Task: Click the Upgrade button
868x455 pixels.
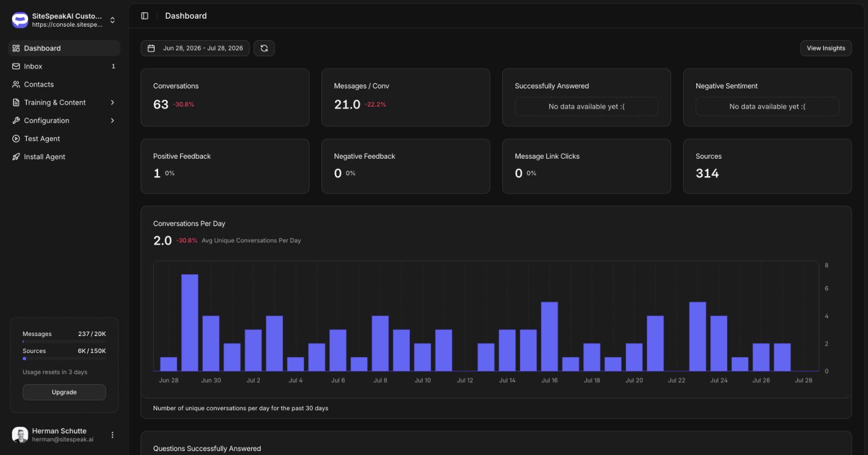Action: [64, 392]
